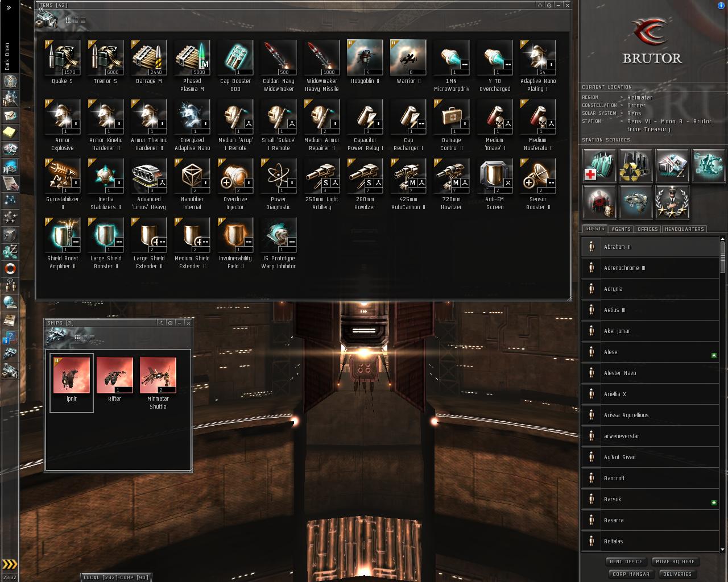Select the Barrage M ammo item
Viewport: 728px width, 582px height.
click(x=149, y=63)
